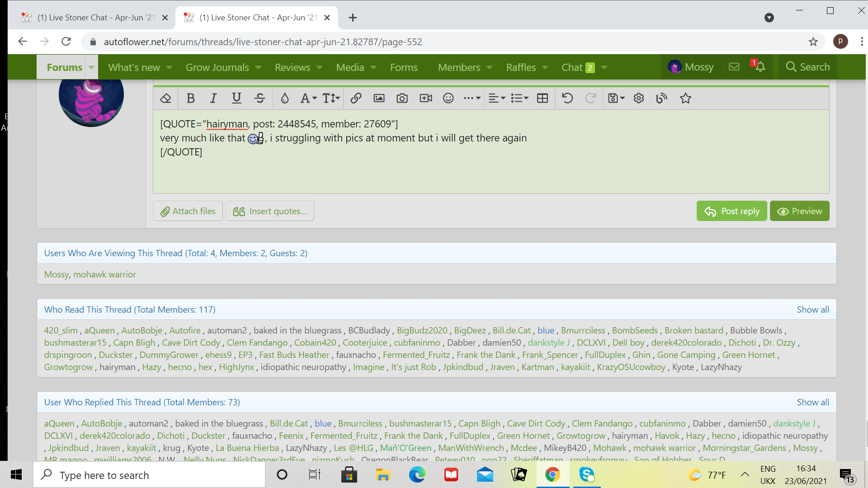
Task: Click the Insert video icon
Action: (x=425, y=98)
